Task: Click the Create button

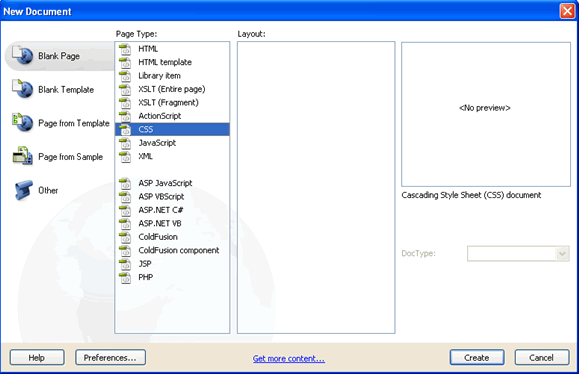Action: tap(477, 357)
